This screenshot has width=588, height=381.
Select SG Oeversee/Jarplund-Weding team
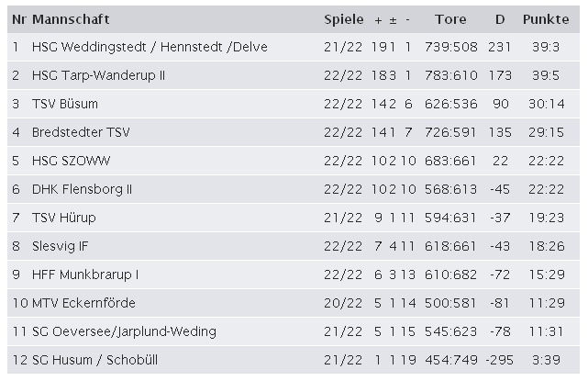point(124,331)
